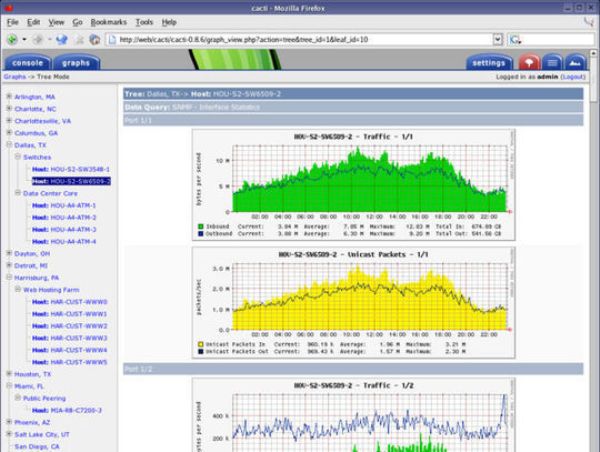Click the Logout link

pyautogui.click(x=573, y=76)
